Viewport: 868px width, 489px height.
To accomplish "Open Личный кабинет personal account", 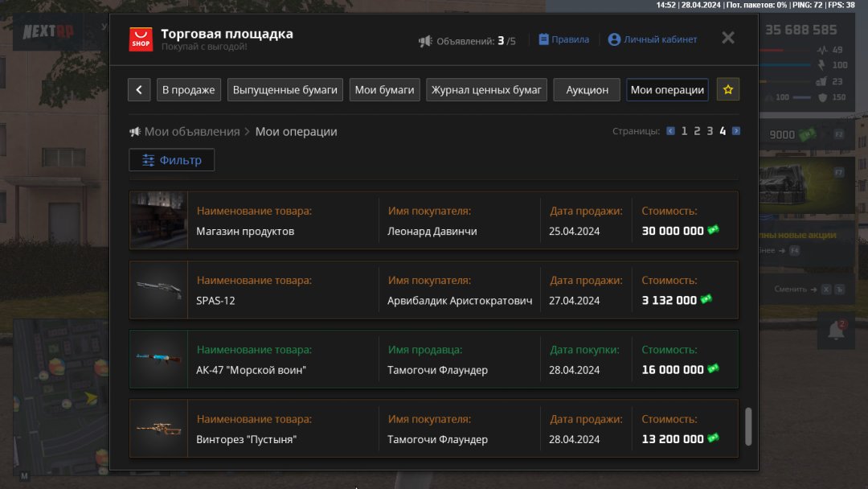I will pyautogui.click(x=653, y=39).
